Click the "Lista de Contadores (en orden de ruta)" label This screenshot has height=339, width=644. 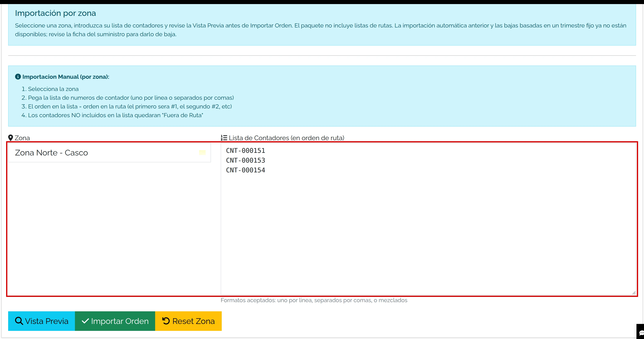pos(286,138)
